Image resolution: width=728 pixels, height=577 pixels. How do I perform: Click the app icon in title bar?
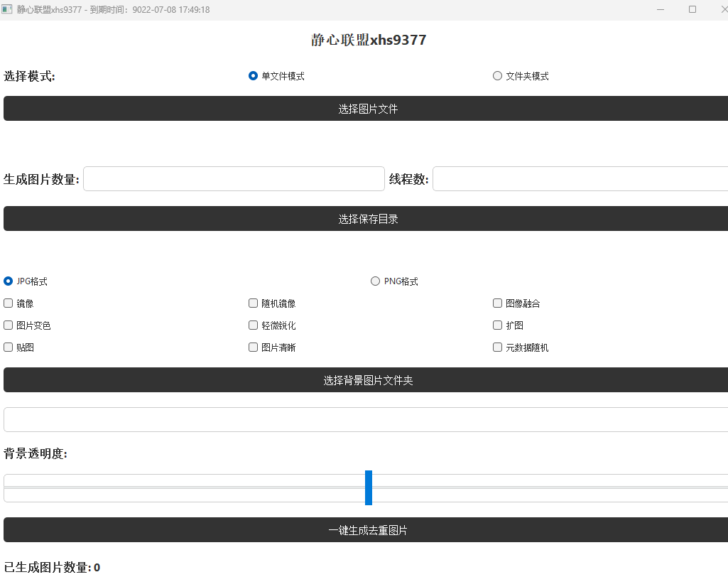[x=8, y=10]
